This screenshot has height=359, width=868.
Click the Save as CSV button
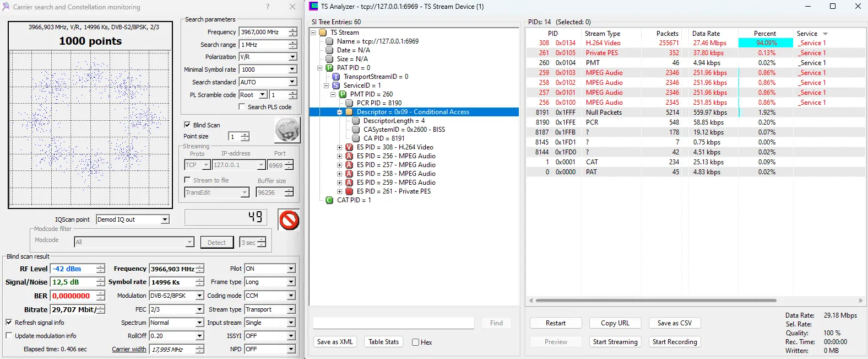[x=674, y=323]
